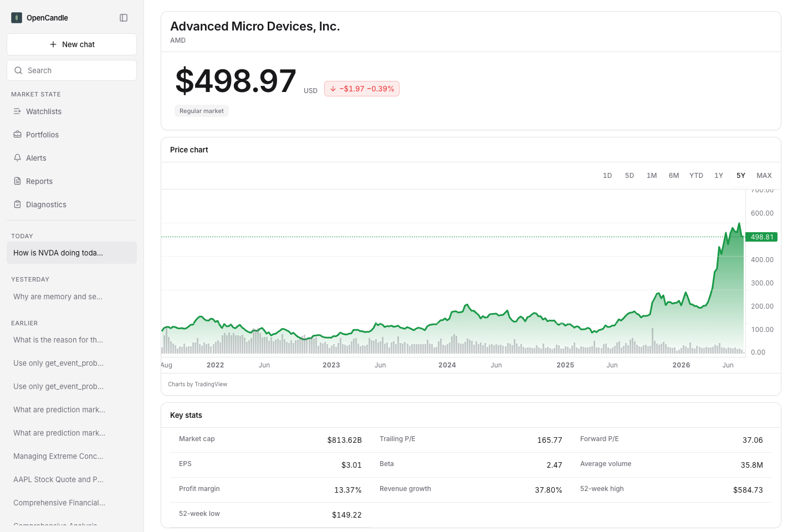Screen dimensions: 798x532
Task: Click the red down-arrow price change icon
Action: [x=333, y=89]
